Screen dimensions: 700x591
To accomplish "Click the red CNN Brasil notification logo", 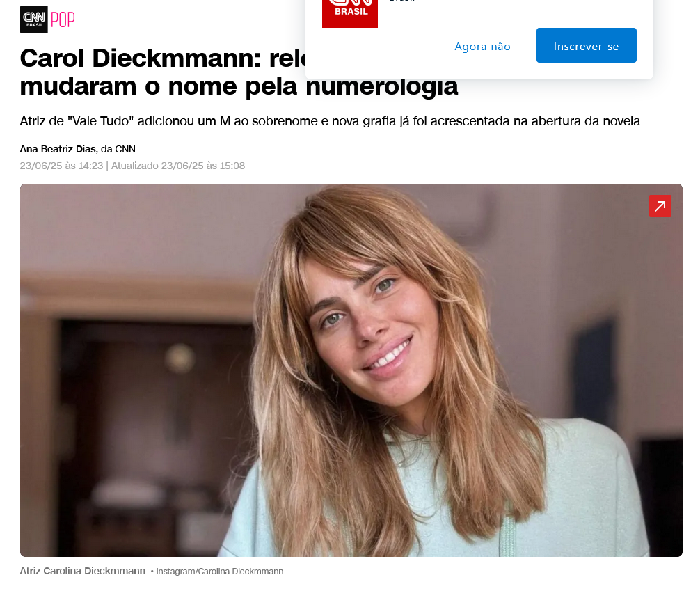I will coord(349,13).
